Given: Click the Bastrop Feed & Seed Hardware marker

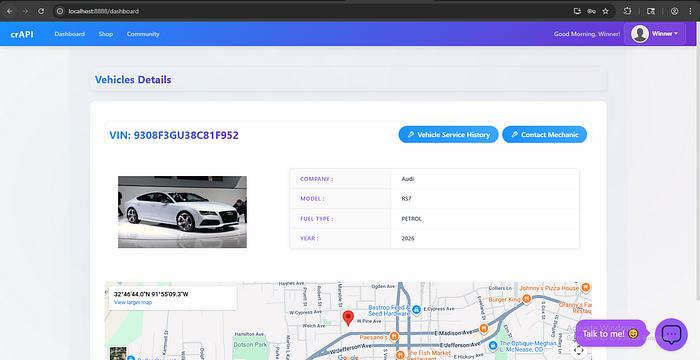Looking at the screenshot, I should pyautogui.click(x=416, y=309).
